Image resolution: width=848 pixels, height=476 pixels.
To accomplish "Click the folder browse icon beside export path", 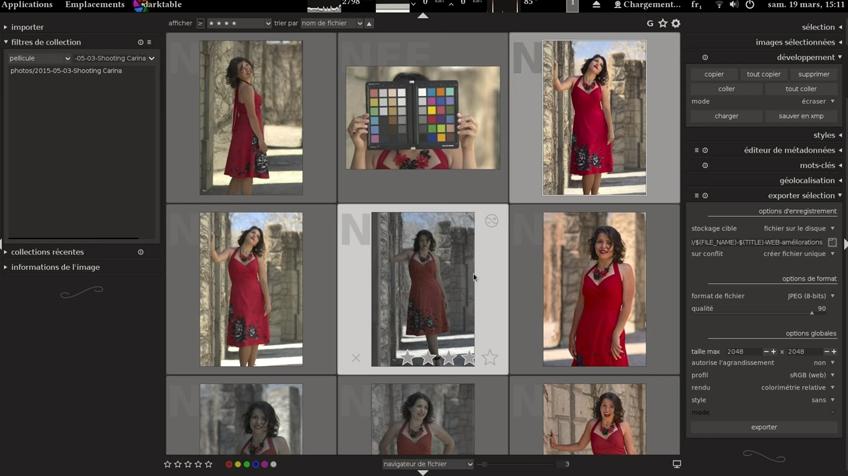I will 832,242.
